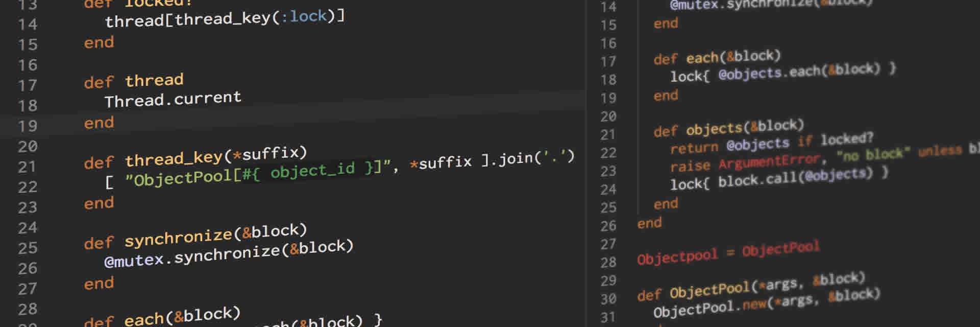The width and height of the screenshot is (980, 327).
Task: Click def synchronize(&block) in left pane
Action: tap(195, 237)
